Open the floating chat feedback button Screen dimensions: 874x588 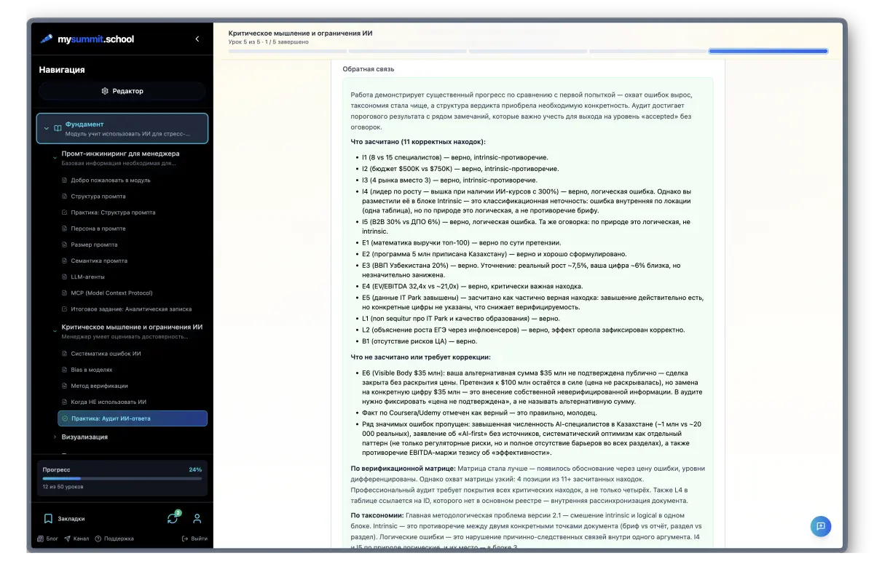click(x=821, y=526)
